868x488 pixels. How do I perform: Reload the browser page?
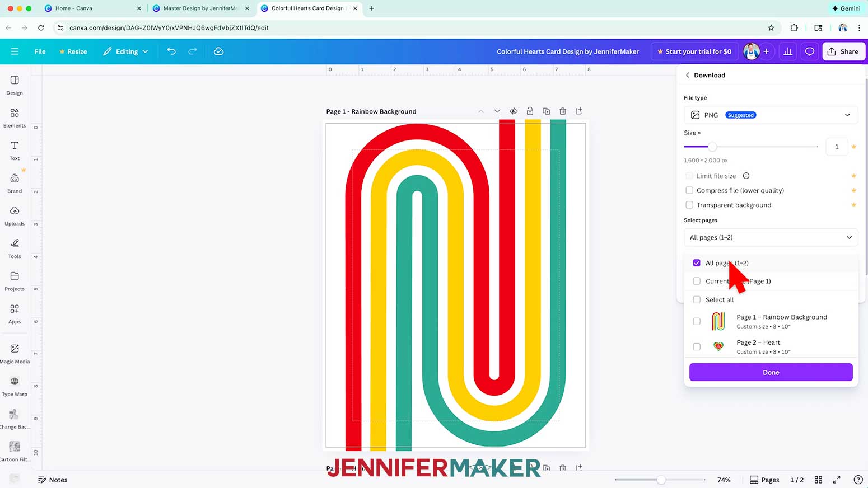(x=41, y=27)
